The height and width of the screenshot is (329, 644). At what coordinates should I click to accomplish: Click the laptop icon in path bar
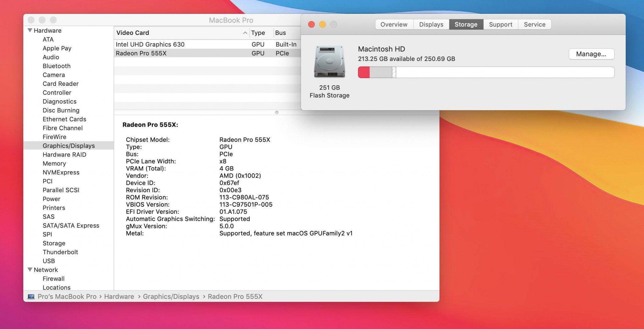pos(31,297)
